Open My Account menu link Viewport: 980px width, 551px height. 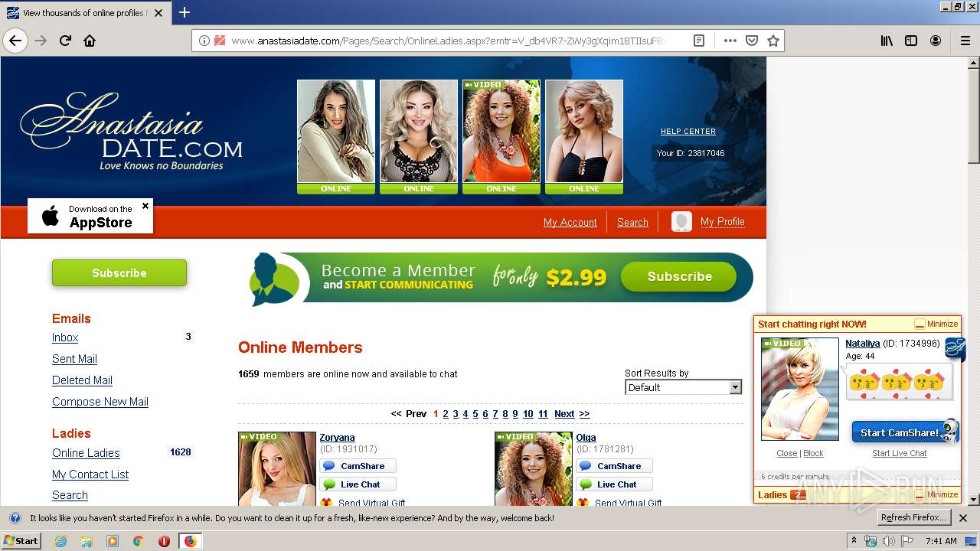coord(570,222)
